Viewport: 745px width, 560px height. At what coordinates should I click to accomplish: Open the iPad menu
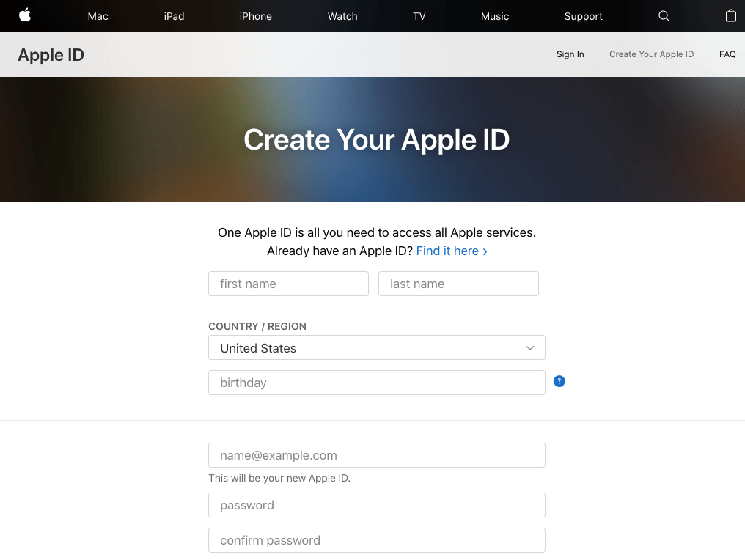pos(174,16)
